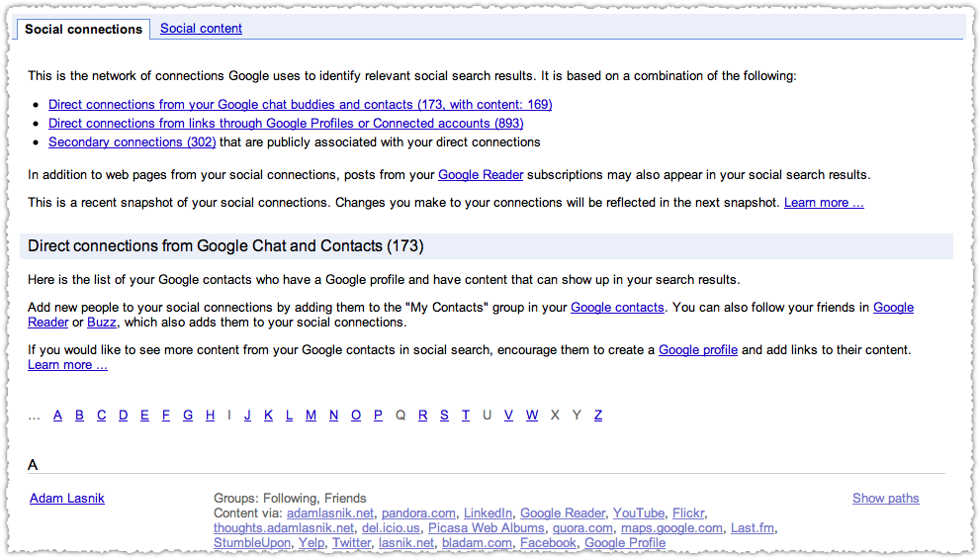Screen dimensions: 980x559
Task: Open Adam Lasnik's profile
Action: pos(67,499)
